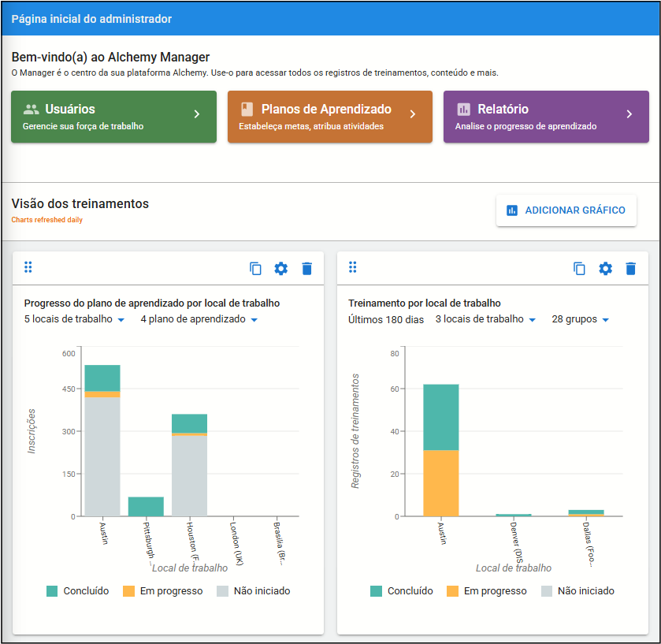
Task: Open the Relatório card
Action: (546, 117)
